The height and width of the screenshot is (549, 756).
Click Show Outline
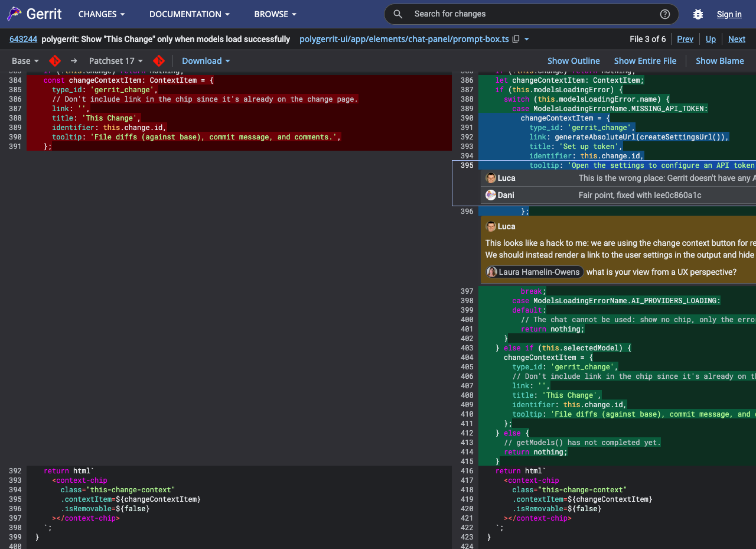(x=573, y=61)
